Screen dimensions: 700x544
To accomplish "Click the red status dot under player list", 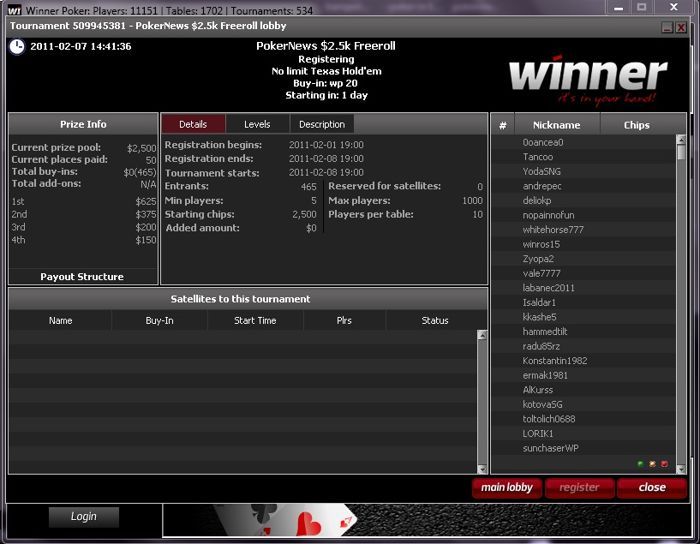I will point(664,464).
